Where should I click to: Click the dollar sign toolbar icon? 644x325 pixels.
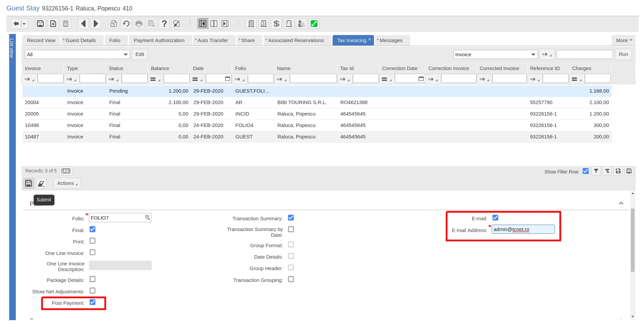tap(276, 24)
